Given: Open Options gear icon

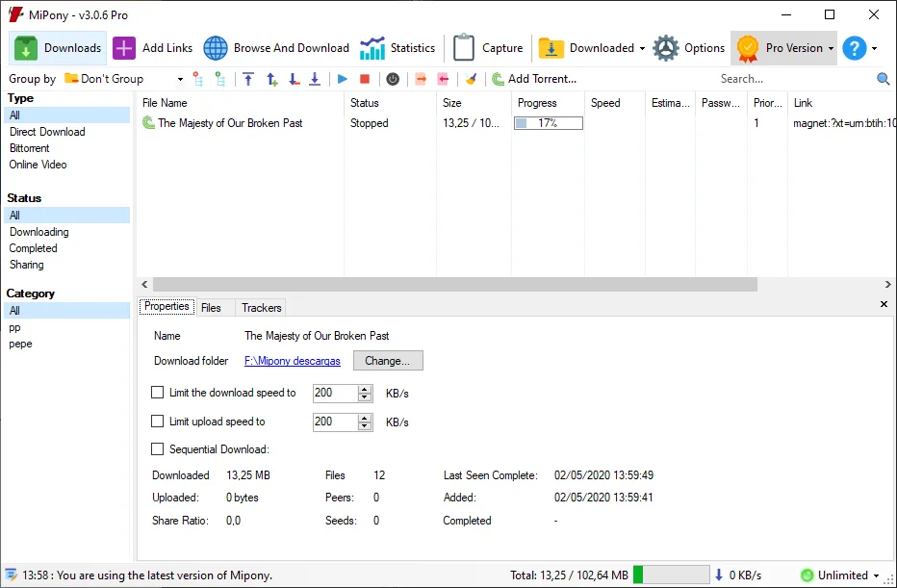Looking at the screenshot, I should click(x=666, y=48).
